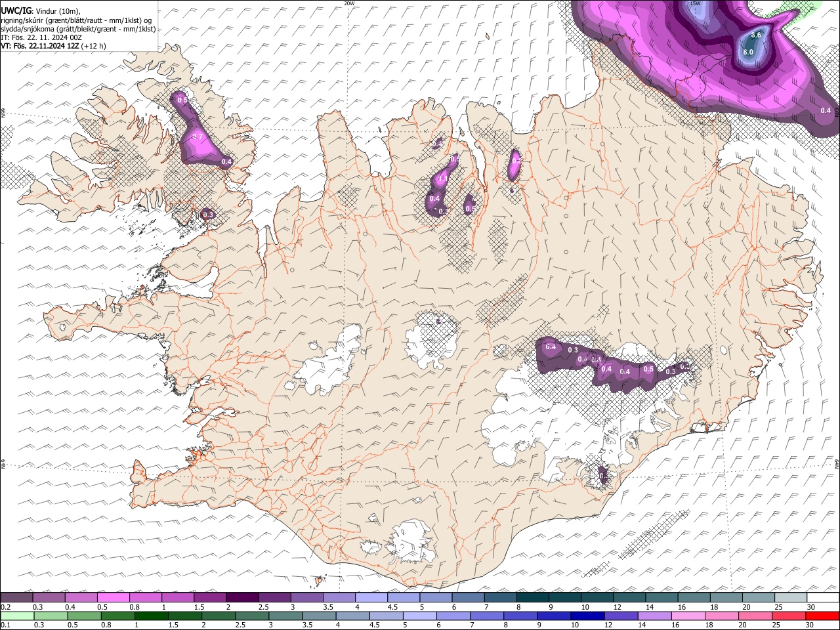This screenshot has height=630, width=840.
Task: Click the '18' label under the snow legend
Action: pyautogui.click(x=715, y=607)
